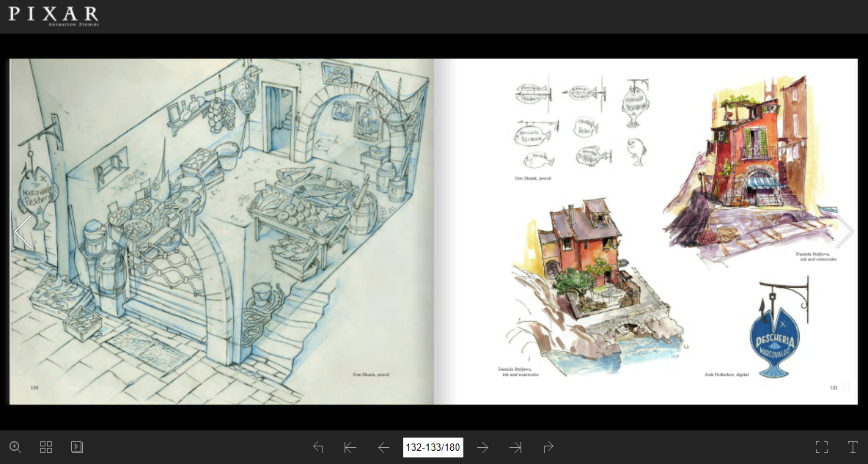Viewport: 868px width, 464px height.
Task: Click the page number 131
Action: 834,388
